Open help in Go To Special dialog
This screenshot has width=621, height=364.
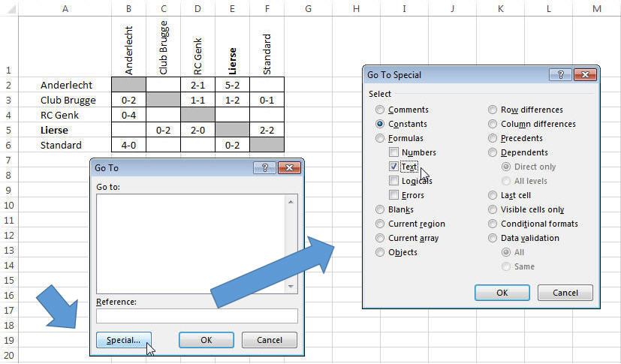(560, 75)
